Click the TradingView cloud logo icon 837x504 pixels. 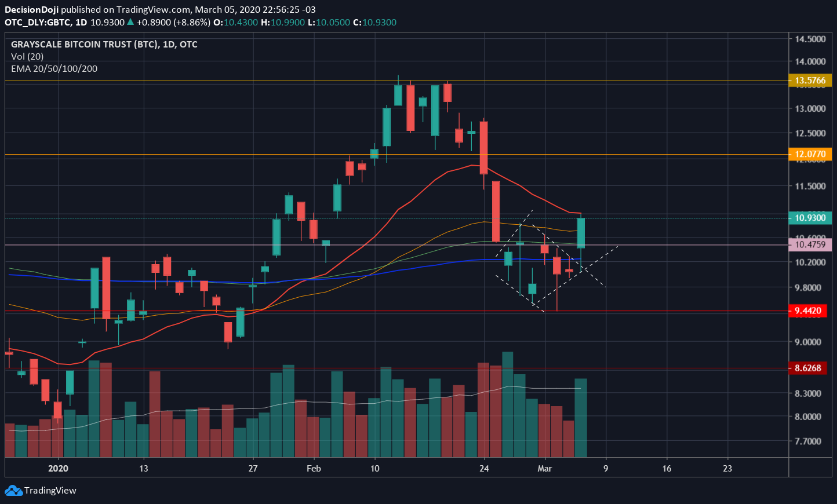pyautogui.click(x=13, y=491)
